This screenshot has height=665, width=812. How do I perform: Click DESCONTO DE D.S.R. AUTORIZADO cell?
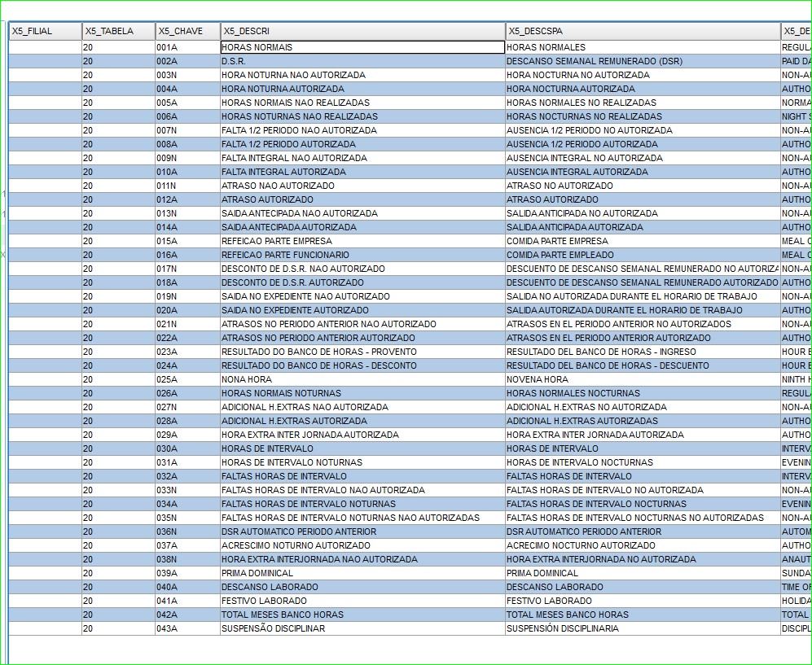pos(363,282)
